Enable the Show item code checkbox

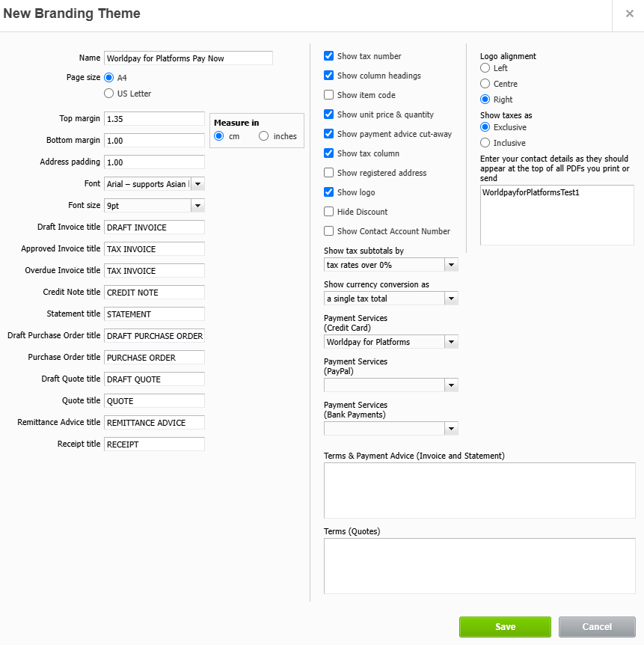coord(329,95)
